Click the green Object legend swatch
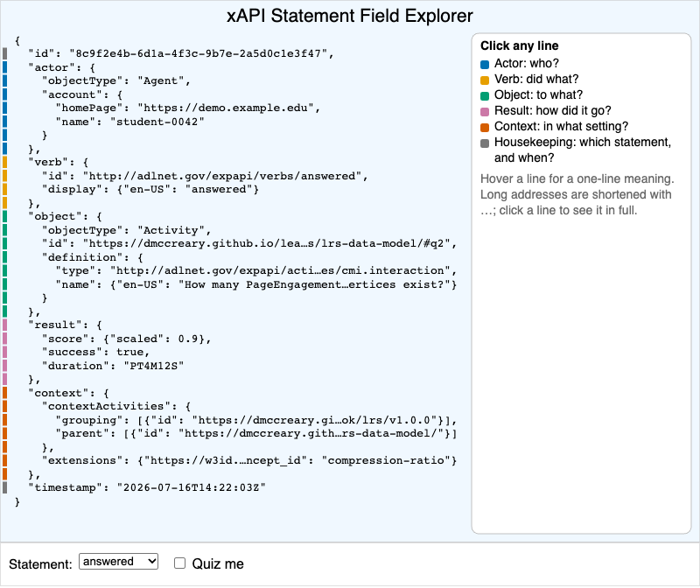The height and width of the screenshot is (588, 700). click(485, 95)
